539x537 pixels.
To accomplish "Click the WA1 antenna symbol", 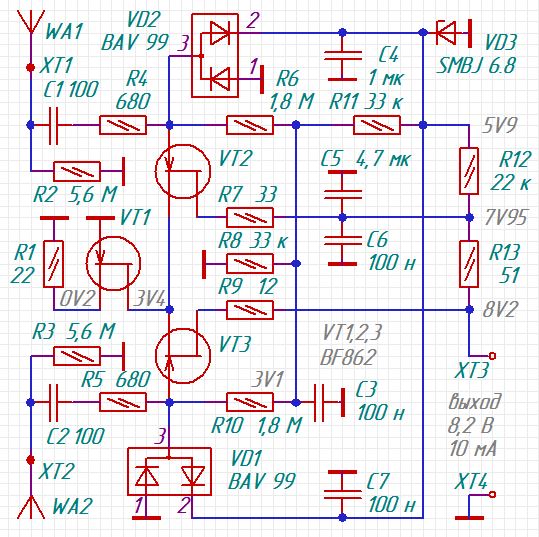I will [31, 22].
